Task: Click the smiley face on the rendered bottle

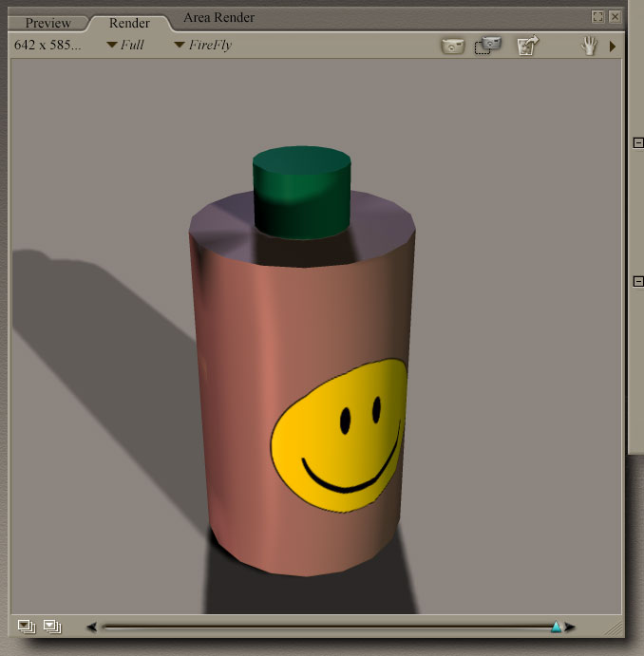Action: pyautogui.click(x=340, y=435)
